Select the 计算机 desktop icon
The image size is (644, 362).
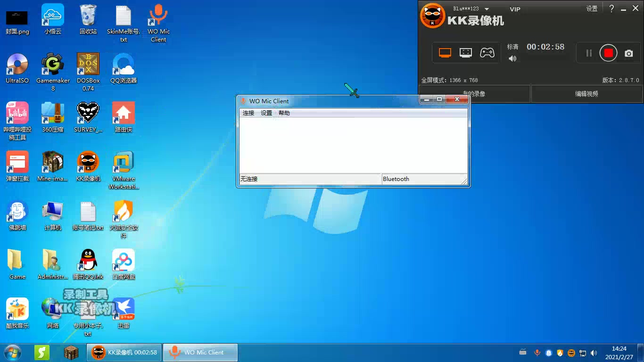53,216
